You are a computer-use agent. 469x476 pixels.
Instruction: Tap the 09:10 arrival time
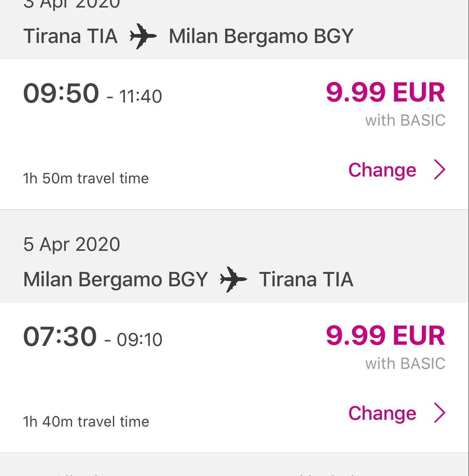pyautogui.click(x=140, y=339)
